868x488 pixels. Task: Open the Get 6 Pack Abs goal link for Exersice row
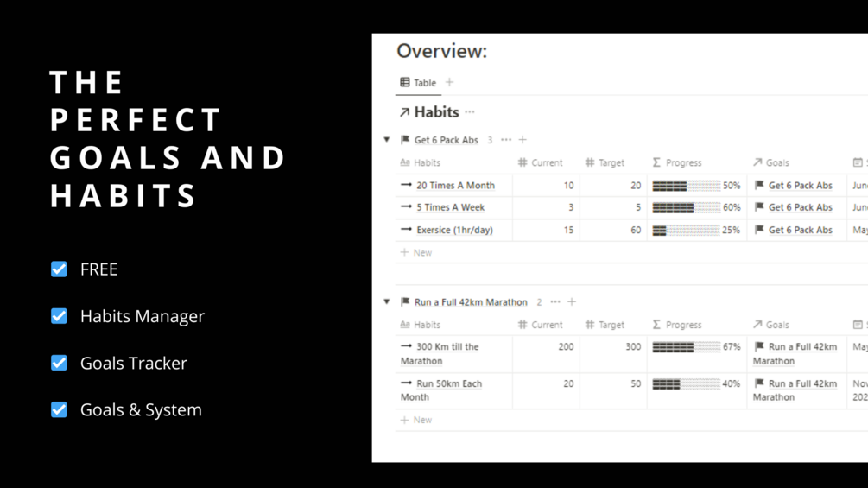(x=800, y=231)
